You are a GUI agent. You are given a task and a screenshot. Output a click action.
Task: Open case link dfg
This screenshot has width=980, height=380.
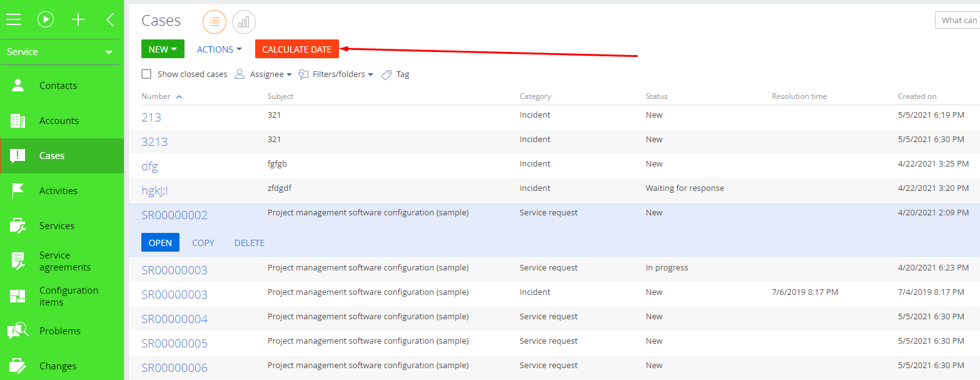coord(149,167)
